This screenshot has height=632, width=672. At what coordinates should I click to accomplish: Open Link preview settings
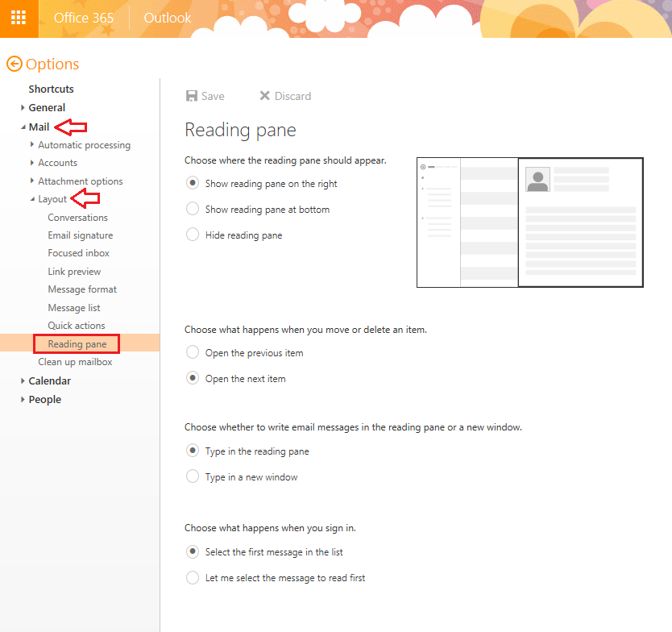pyautogui.click(x=74, y=272)
